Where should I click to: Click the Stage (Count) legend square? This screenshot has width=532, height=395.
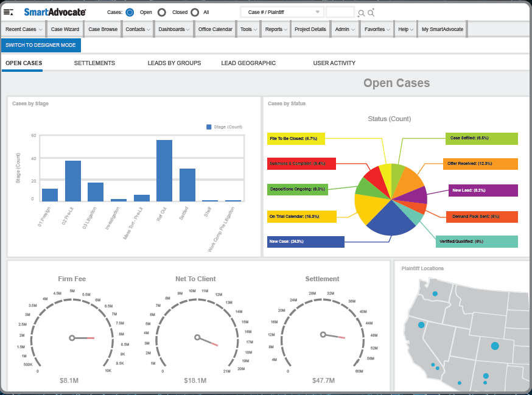[209, 127]
